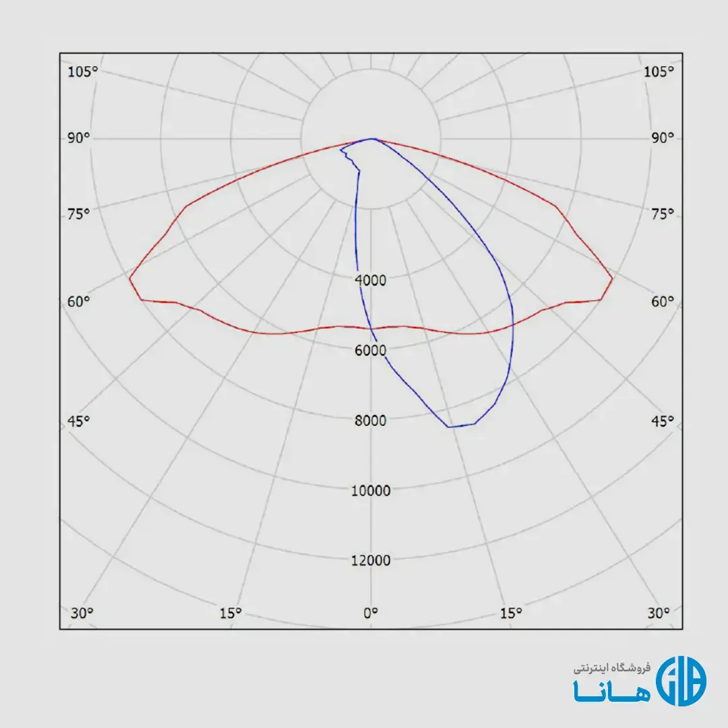Click the '8000' radial axis label

[x=371, y=421]
